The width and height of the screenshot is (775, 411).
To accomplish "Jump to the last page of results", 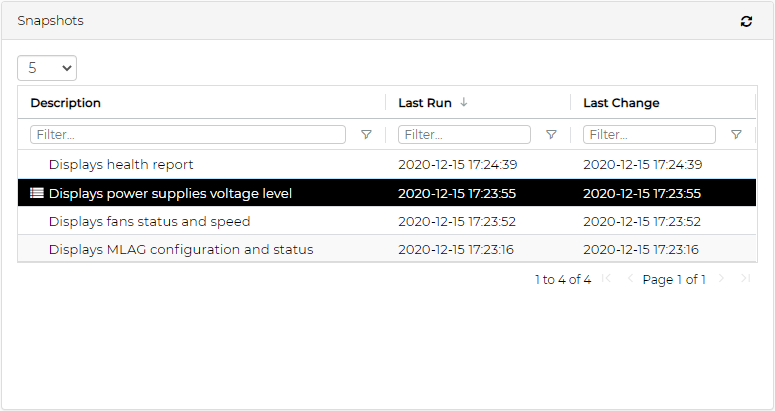I will click(x=744, y=279).
